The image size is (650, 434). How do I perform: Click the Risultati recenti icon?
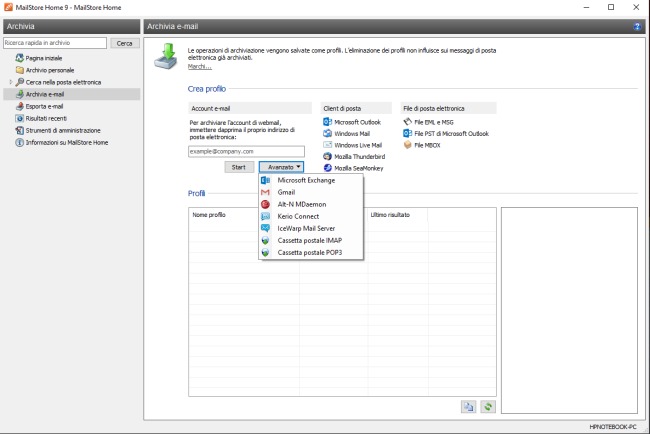[x=19, y=118]
